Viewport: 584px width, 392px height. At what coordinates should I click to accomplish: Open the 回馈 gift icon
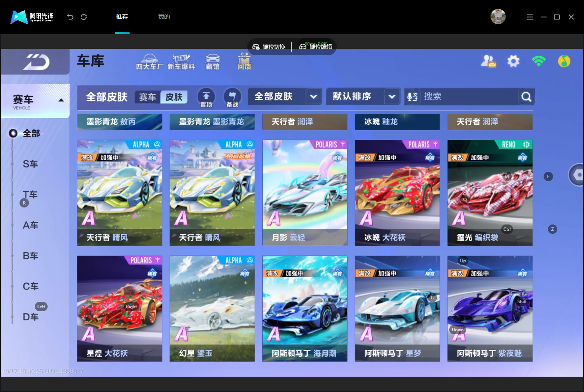[x=244, y=62]
